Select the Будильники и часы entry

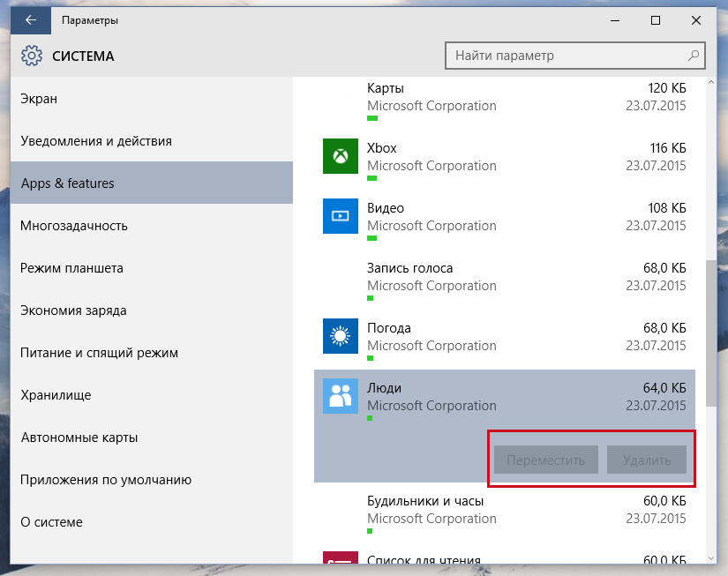point(505,512)
